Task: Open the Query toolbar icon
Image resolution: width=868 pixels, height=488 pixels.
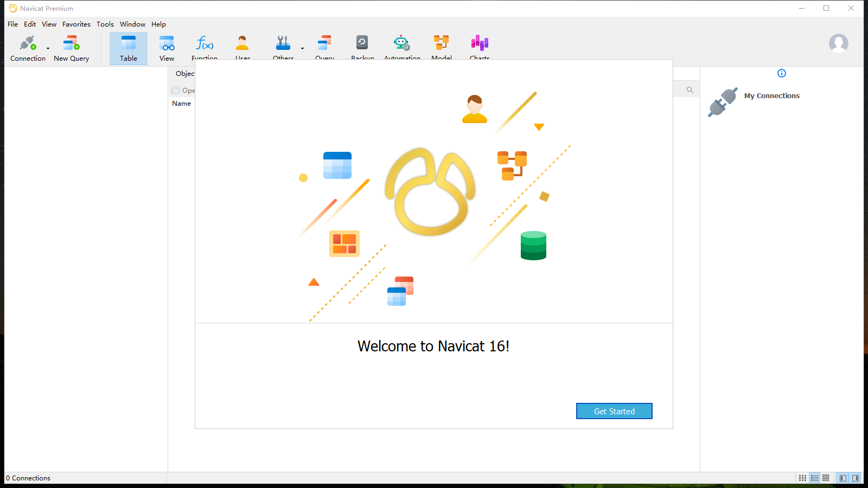Action: tap(324, 43)
